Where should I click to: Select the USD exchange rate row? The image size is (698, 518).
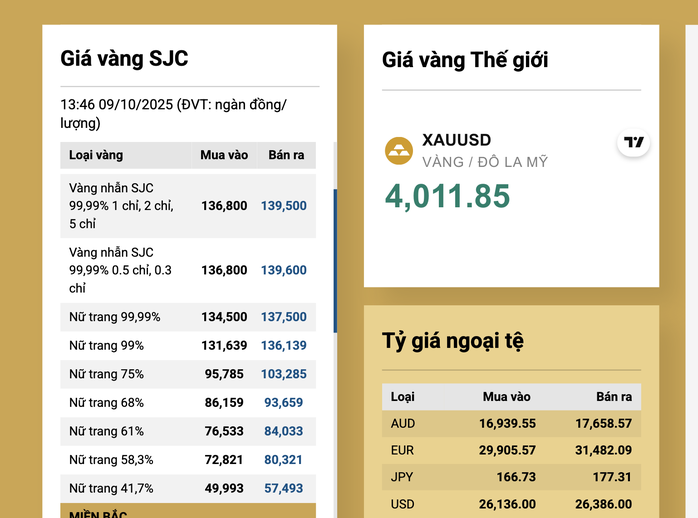[x=511, y=505]
